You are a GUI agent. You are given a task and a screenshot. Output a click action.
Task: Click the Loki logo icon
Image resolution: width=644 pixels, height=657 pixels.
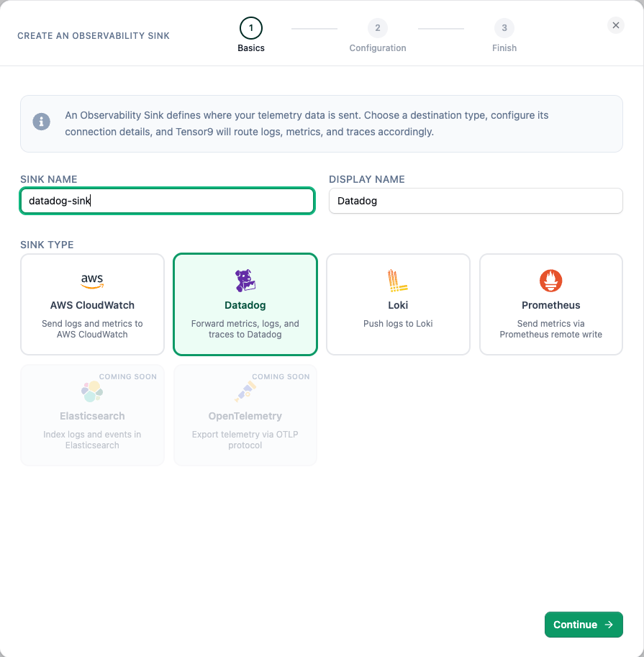(398, 281)
